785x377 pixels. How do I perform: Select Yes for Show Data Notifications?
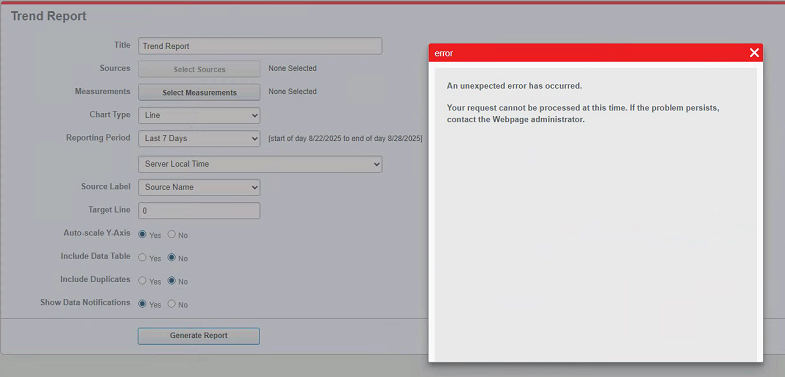click(142, 304)
